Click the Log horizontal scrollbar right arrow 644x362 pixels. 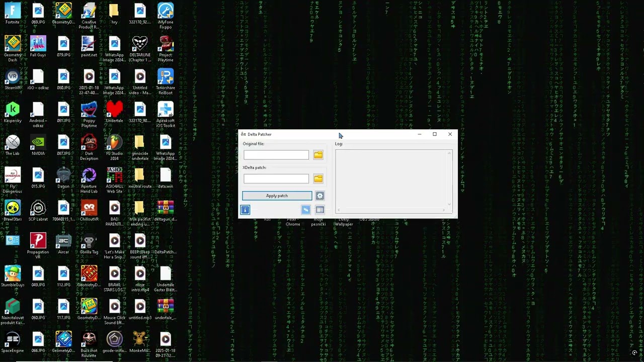[444, 210]
